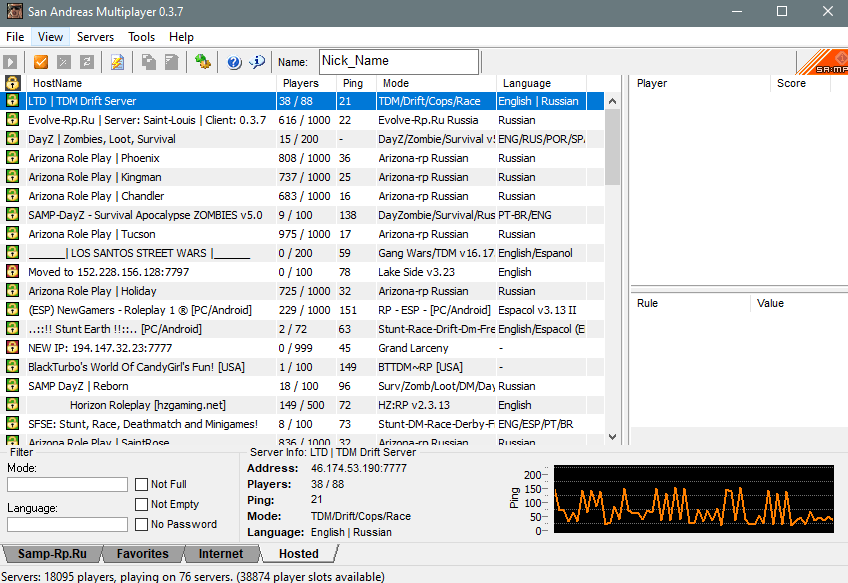Switch to the Internet tab
The height and width of the screenshot is (583, 848).
pos(221,554)
